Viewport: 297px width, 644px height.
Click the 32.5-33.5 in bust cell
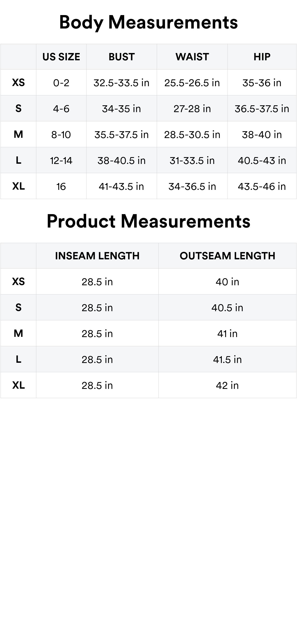pyautogui.click(x=122, y=83)
